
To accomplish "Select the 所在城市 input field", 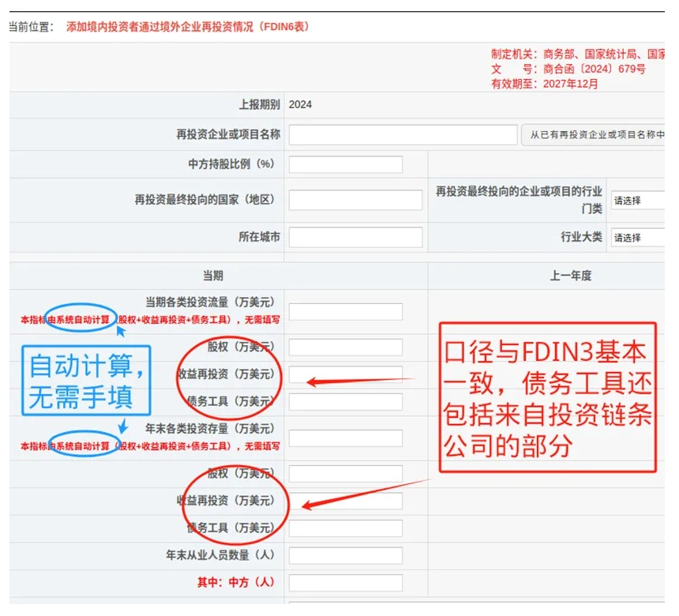I will coord(355,238).
